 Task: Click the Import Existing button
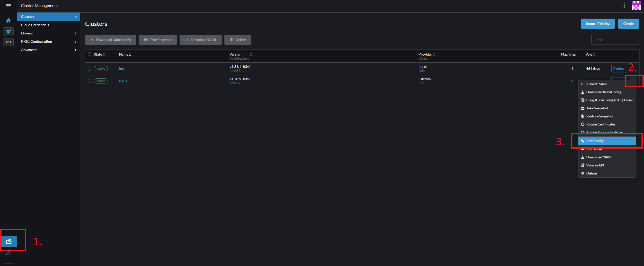[x=597, y=24]
